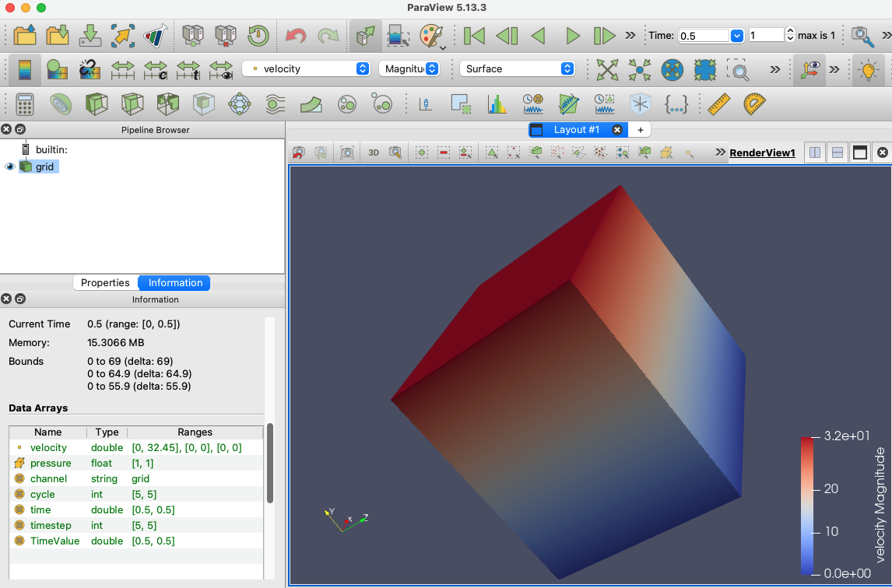892x588 pixels.
Task: Open the Time value dropdown
Action: tap(736, 35)
